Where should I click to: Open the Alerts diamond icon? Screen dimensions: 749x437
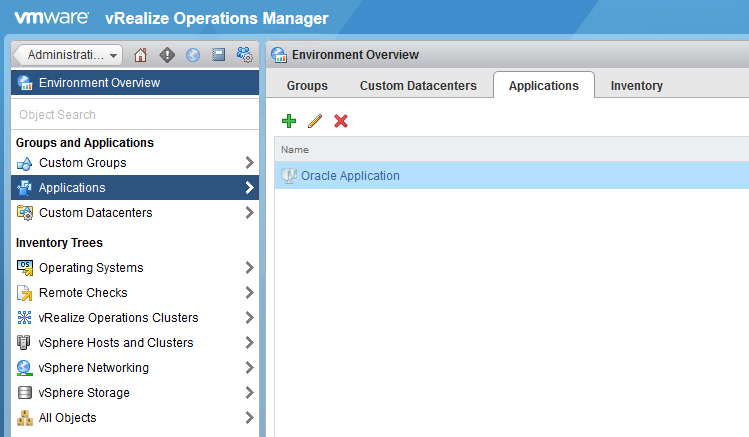click(167, 55)
